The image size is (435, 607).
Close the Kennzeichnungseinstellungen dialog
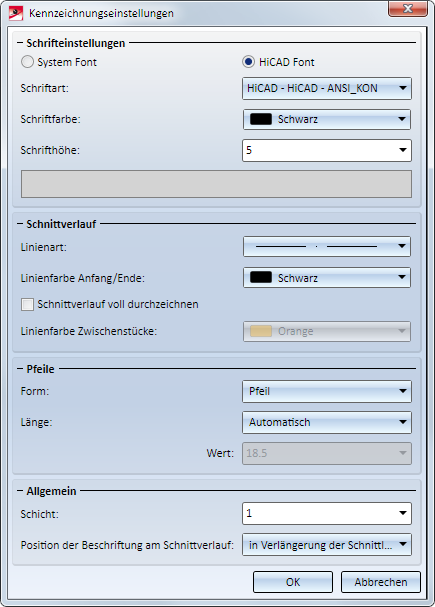(408, 9)
